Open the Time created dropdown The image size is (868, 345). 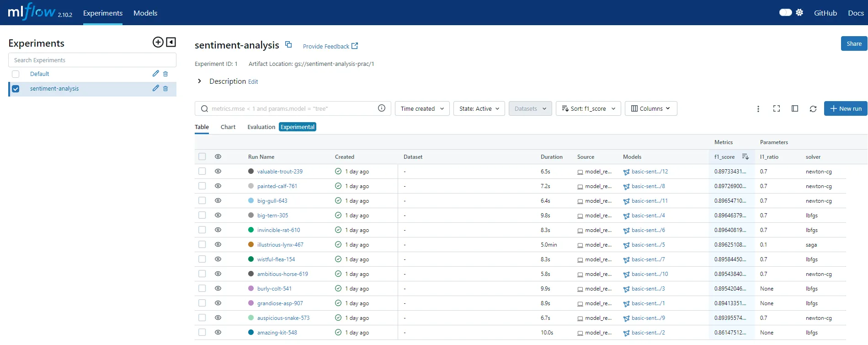click(422, 109)
